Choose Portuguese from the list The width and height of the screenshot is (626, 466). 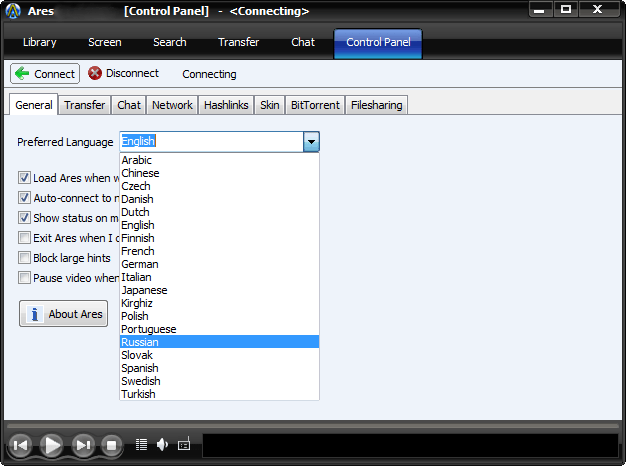[219, 329]
